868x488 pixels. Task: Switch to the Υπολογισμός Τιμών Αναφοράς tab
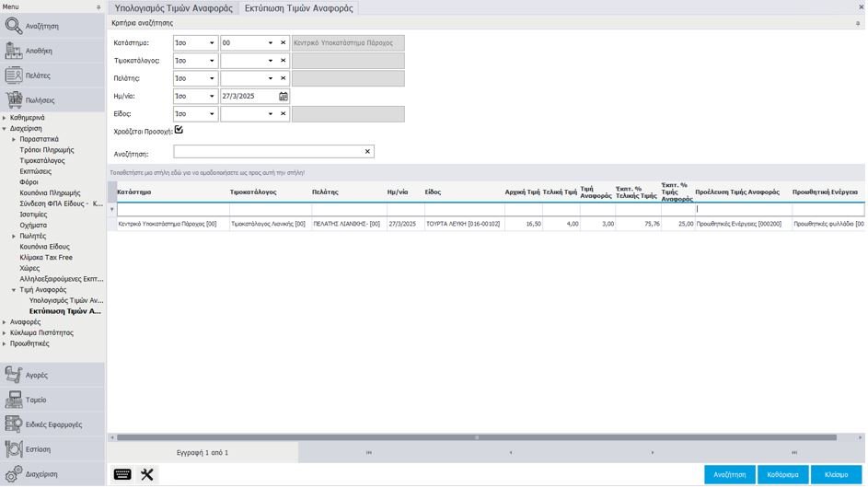pos(173,7)
